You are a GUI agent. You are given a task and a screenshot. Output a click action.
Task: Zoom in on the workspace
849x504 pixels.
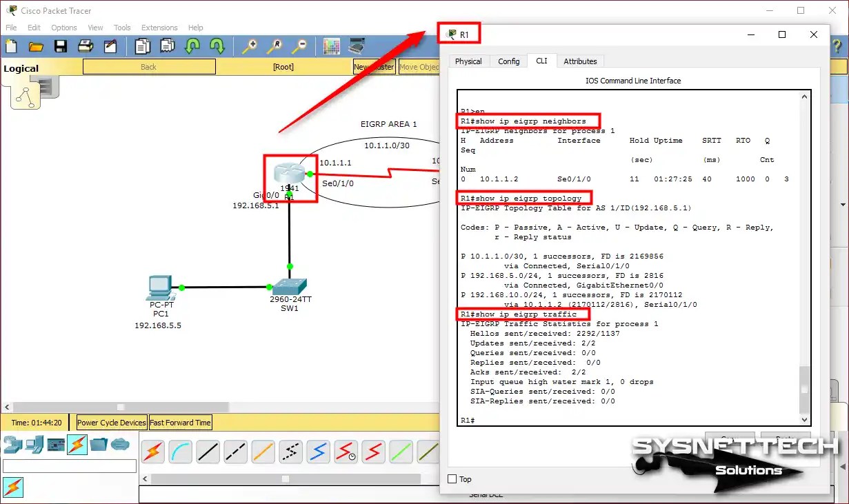click(249, 46)
